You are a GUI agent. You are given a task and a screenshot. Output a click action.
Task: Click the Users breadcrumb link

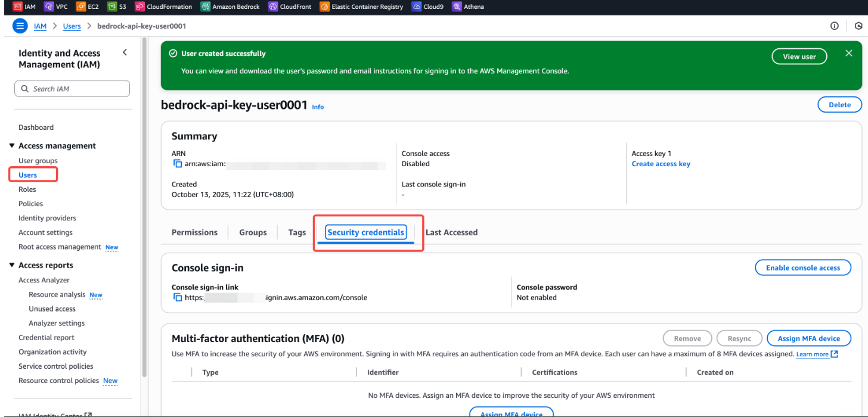pyautogui.click(x=72, y=26)
